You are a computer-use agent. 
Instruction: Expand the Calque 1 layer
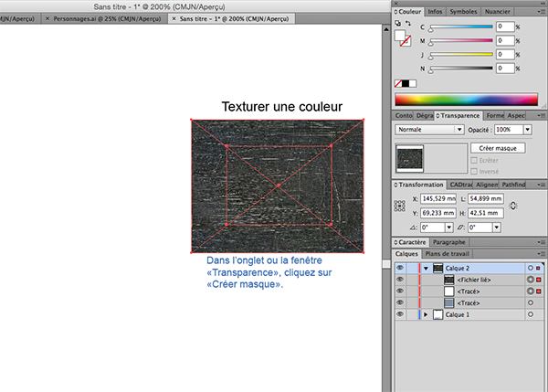(x=425, y=313)
